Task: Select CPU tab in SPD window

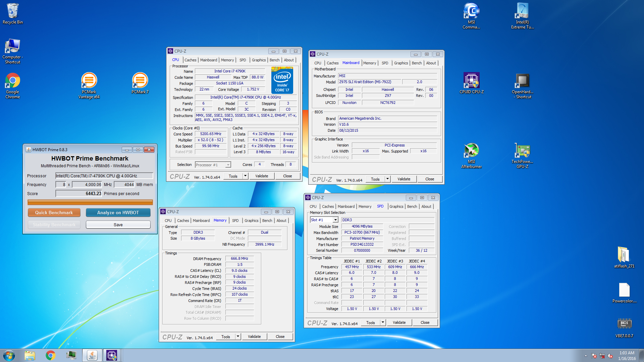Action: [313, 206]
